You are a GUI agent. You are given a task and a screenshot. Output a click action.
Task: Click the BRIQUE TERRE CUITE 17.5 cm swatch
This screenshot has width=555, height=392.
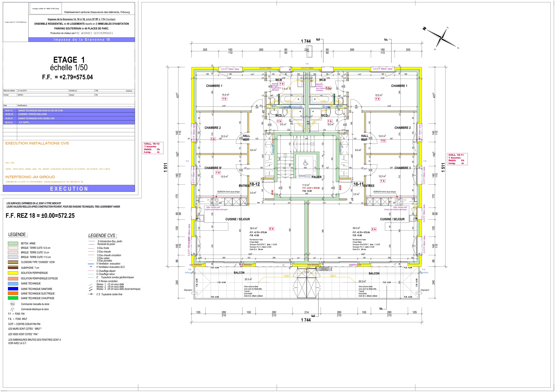(x=13, y=257)
